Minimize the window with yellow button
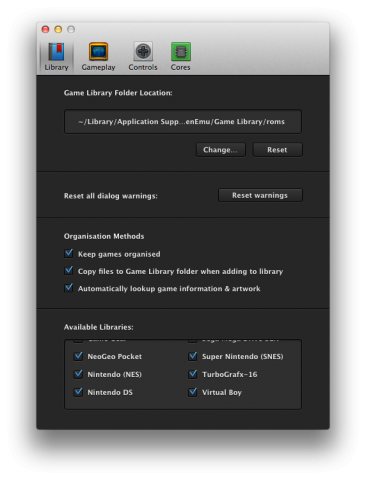 [58, 29]
